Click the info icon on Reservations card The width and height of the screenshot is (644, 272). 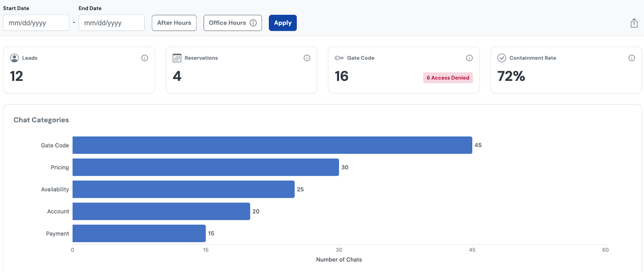pyautogui.click(x=307, y=58)
